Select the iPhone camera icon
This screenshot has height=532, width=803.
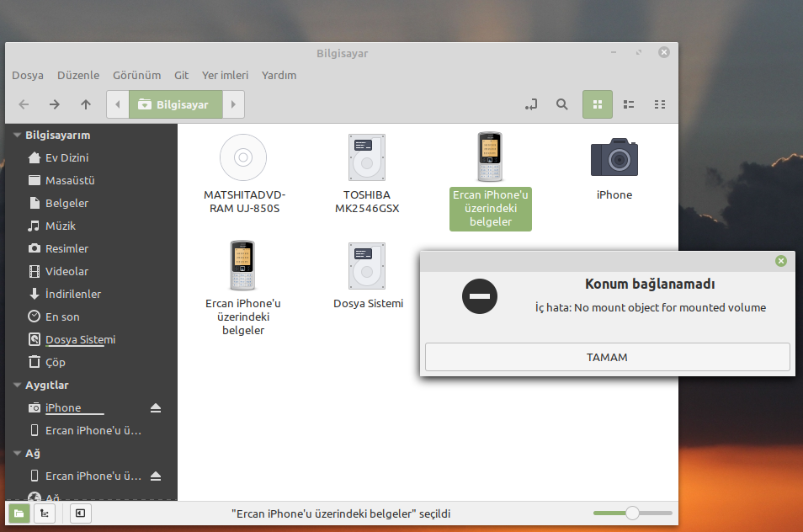(614, 157)
